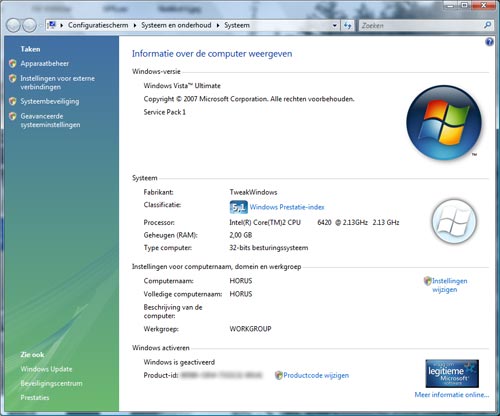Open Geavanceerde systeeminstellingen
The height and width of the screenshot is (416, 500).
click(50, 120)
